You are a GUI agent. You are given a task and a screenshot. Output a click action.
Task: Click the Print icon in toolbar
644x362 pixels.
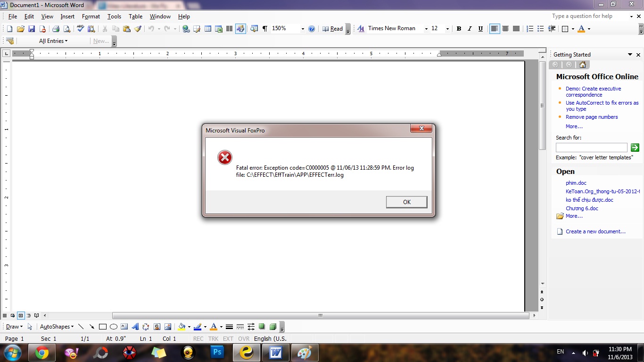tap(56, 29)
